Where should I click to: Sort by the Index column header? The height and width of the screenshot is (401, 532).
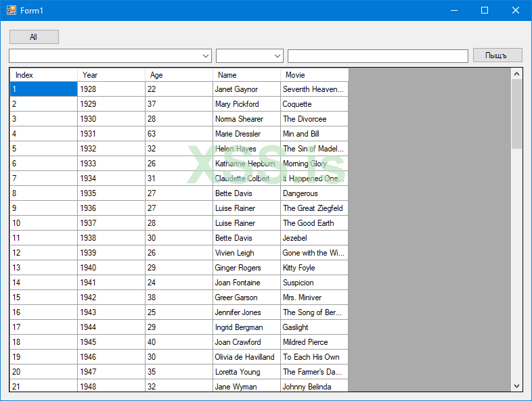(43, 75)
